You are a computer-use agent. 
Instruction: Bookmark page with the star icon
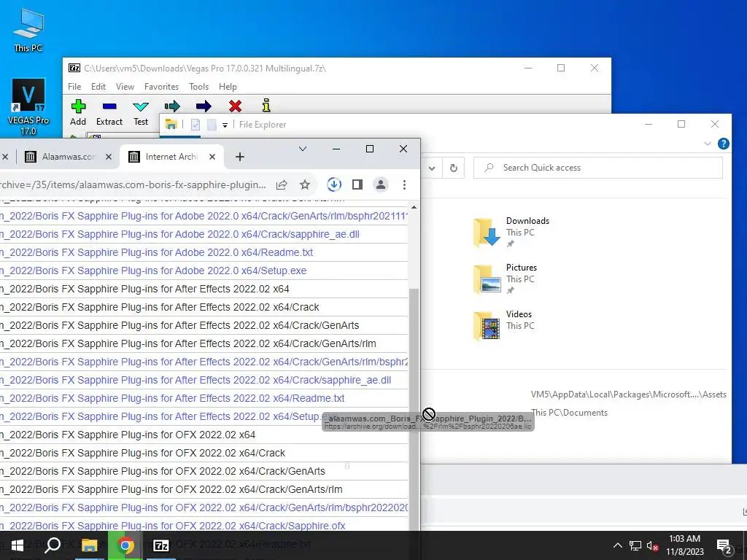pyautogui.click(x=305, y=184)
